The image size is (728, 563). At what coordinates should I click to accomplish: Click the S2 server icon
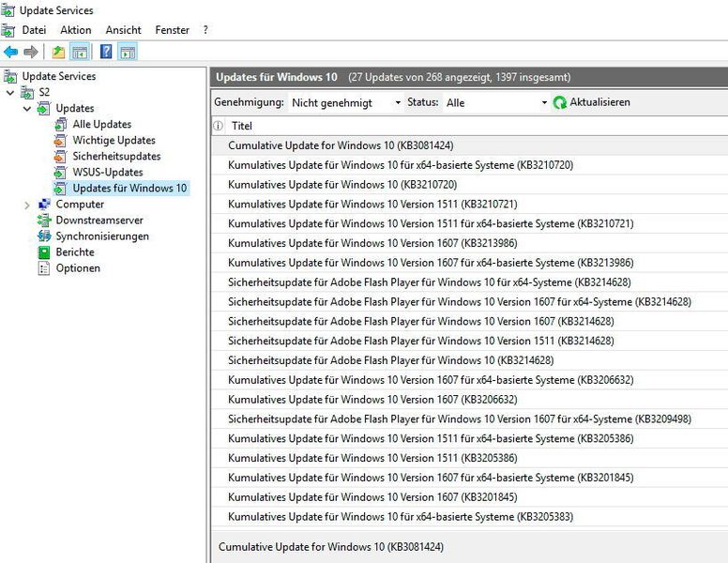pos(27,93)
